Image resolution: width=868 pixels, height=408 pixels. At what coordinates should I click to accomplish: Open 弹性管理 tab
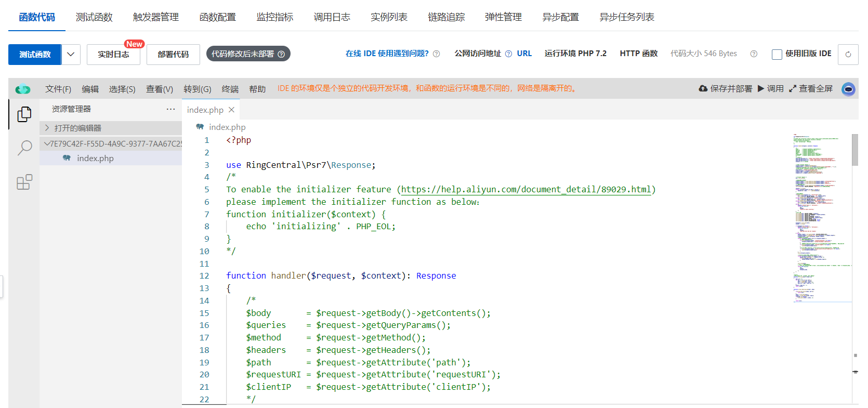504,17
